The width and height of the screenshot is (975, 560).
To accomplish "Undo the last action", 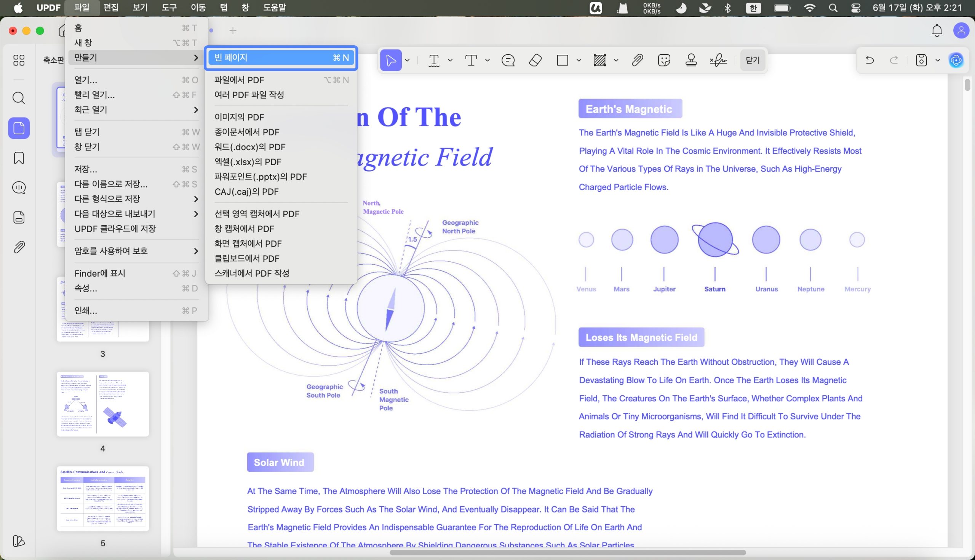I will 870,60.
